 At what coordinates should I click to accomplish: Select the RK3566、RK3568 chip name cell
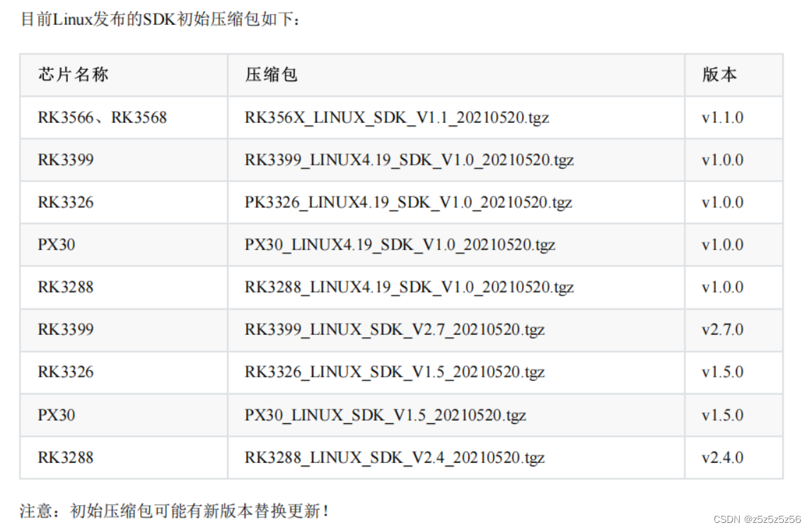[103, 117]
